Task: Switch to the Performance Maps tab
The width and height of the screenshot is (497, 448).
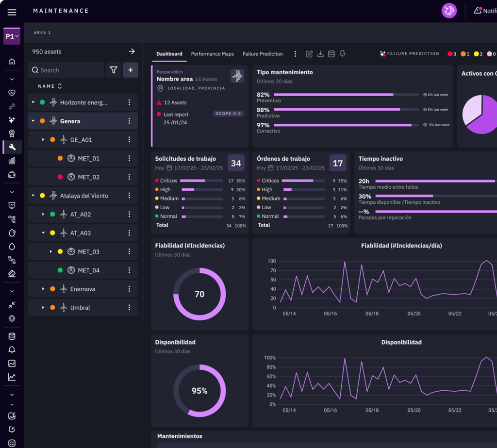Action: click(x=212, y=54)
